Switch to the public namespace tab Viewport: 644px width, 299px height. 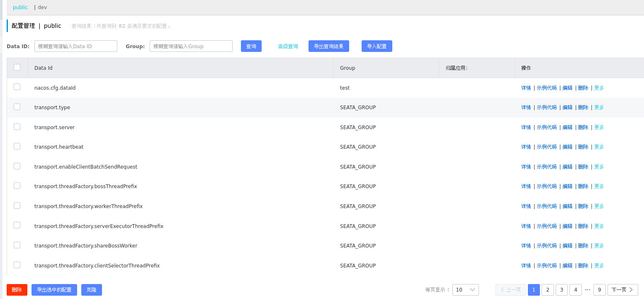20,7
